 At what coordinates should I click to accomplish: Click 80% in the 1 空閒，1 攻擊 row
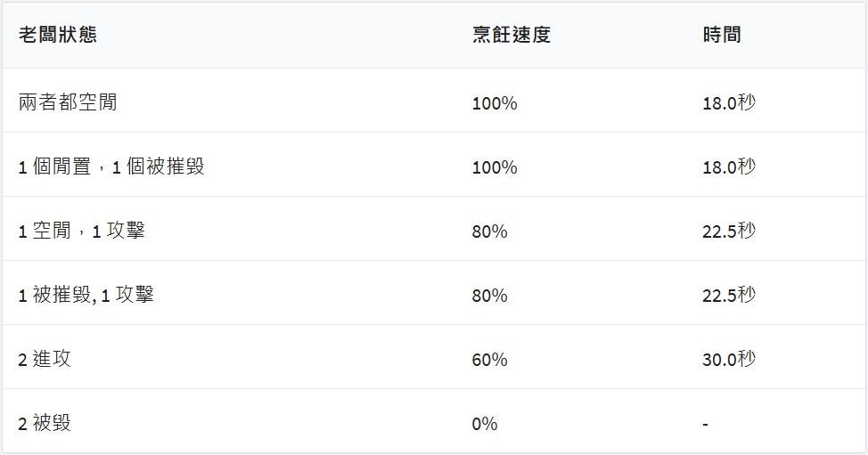[x=489, y=232]
